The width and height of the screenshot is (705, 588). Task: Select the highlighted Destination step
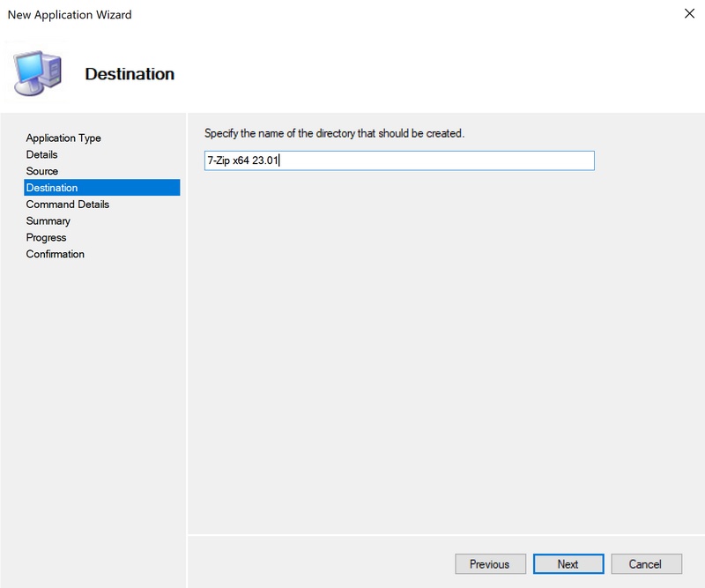[52, 188]
